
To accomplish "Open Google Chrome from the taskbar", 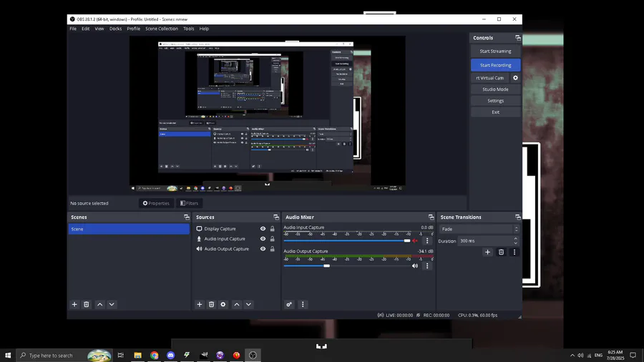I will (155, 356).
